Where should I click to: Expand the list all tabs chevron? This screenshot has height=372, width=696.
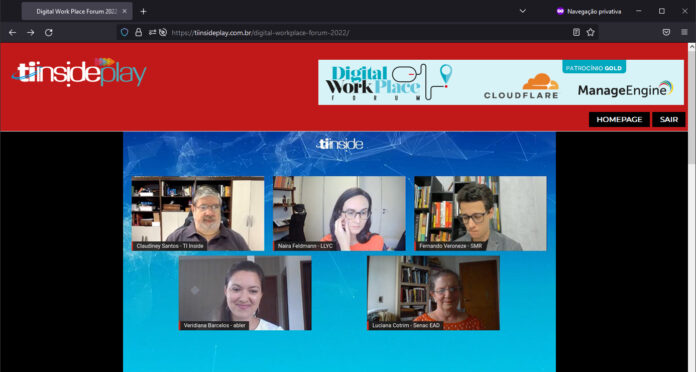(x=523, y=11)
